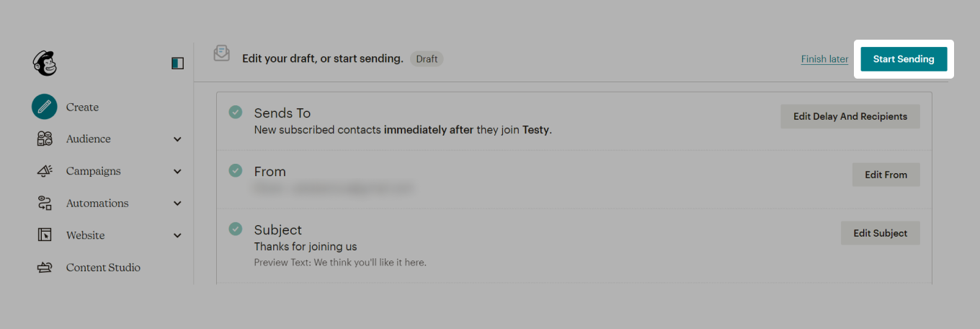This screenshot has height=329, width=980.
Task: Open the Content Studio menu item
Action: 103,268
